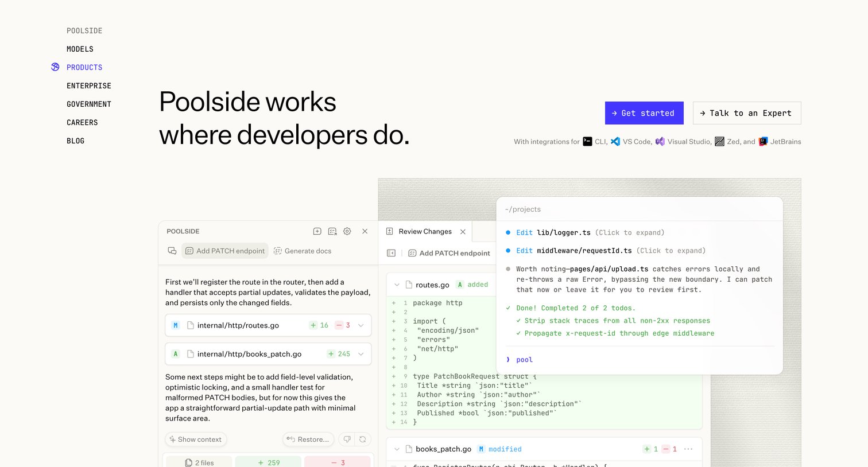Screen dimensions: 868x467
Task: Click 'Done! Completed 2 of 2 todos.' line
Action: [575, 308]
